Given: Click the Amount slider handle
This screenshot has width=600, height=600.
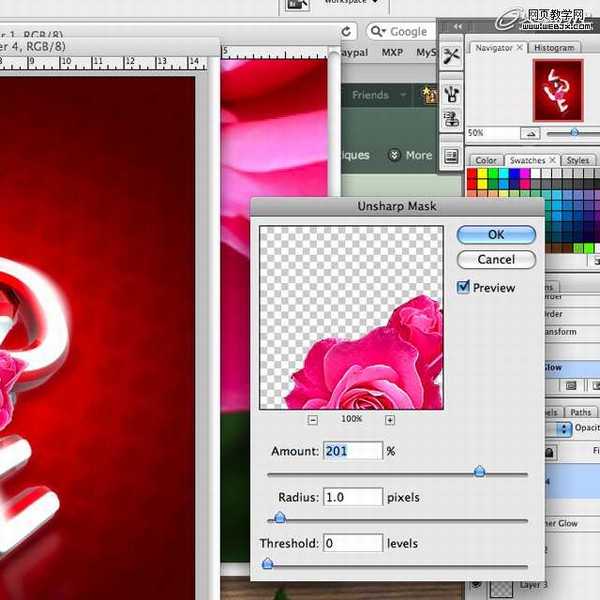Looking at the screenshot, I should coord(479,471).
